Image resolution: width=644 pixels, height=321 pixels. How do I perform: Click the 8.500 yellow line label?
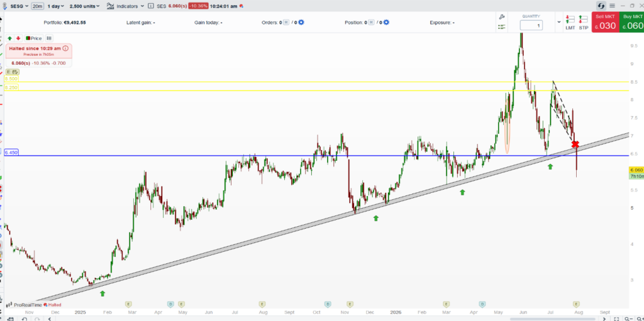(11, 79)
